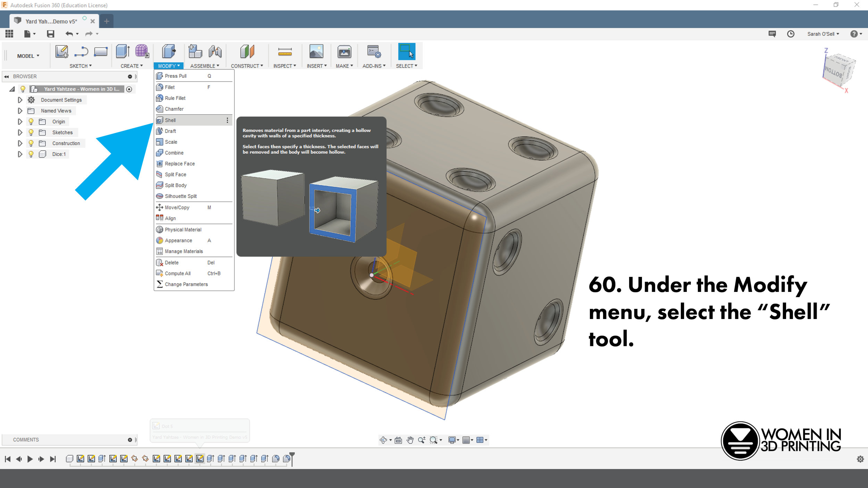This screenshot has height=488, width=868.
Task: Choose Combine from the Modify menu
Action: 194,153
